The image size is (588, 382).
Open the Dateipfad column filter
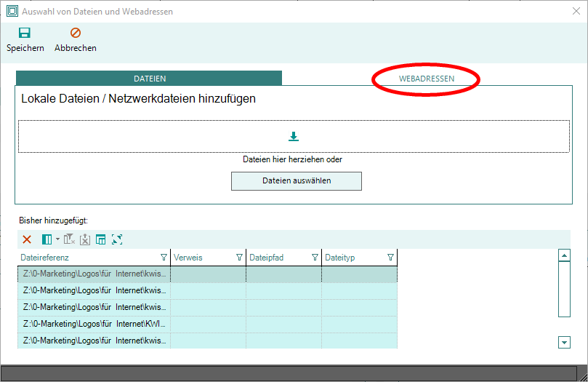tap(315, 258)
